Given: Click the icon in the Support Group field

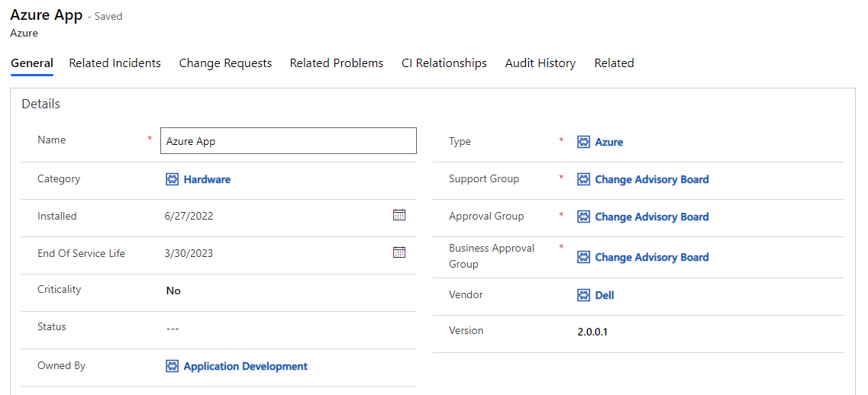Looking at the screenshot, I should (584, 179).
